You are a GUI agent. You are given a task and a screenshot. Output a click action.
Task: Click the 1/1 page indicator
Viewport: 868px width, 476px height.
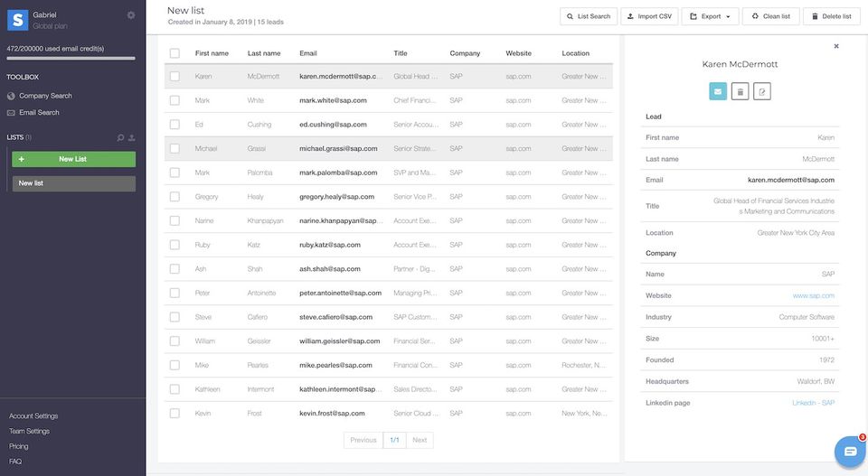[x=395, y=440]
